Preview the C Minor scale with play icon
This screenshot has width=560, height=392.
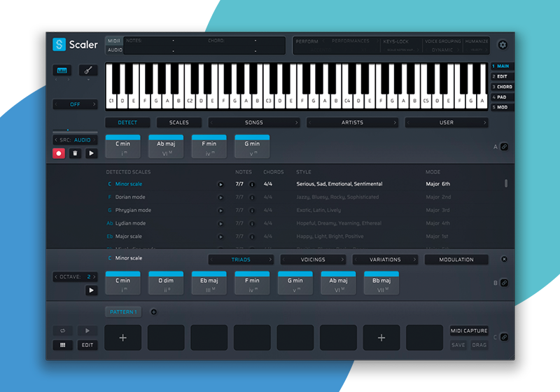220,185
